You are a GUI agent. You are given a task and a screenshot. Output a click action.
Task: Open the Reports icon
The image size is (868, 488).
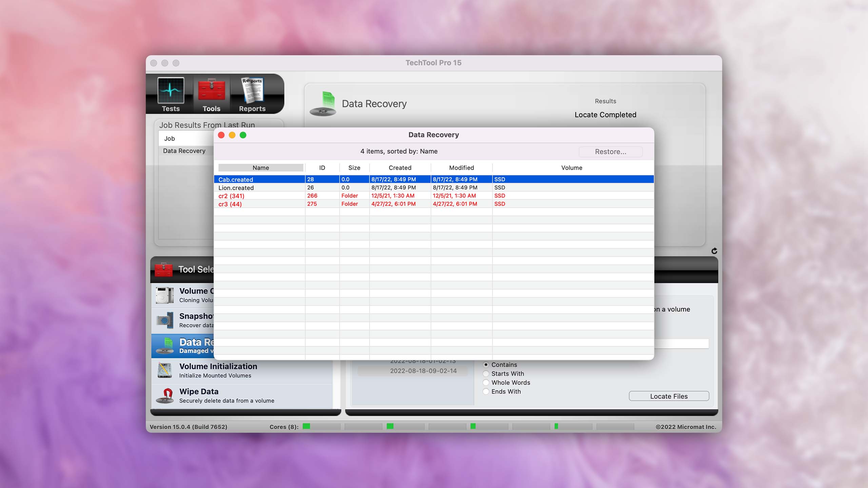click(x=252, y=90)
